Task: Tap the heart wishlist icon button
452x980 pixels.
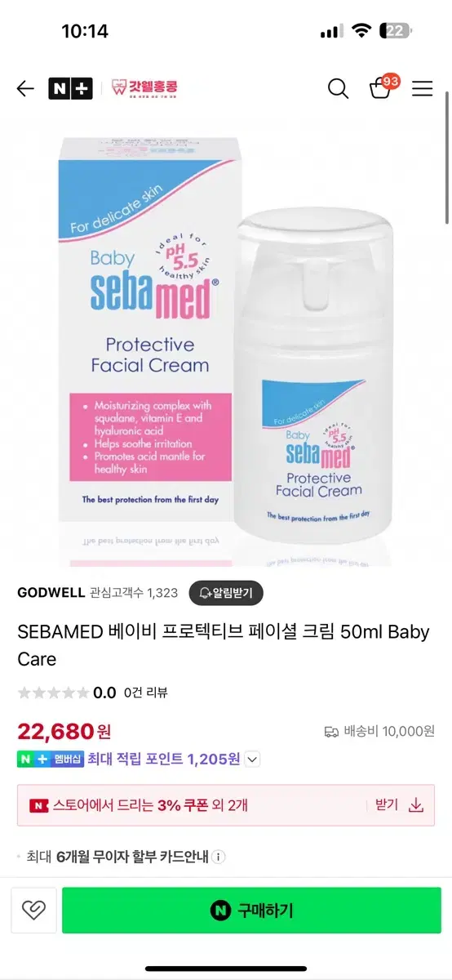Action: pos(33,911)
